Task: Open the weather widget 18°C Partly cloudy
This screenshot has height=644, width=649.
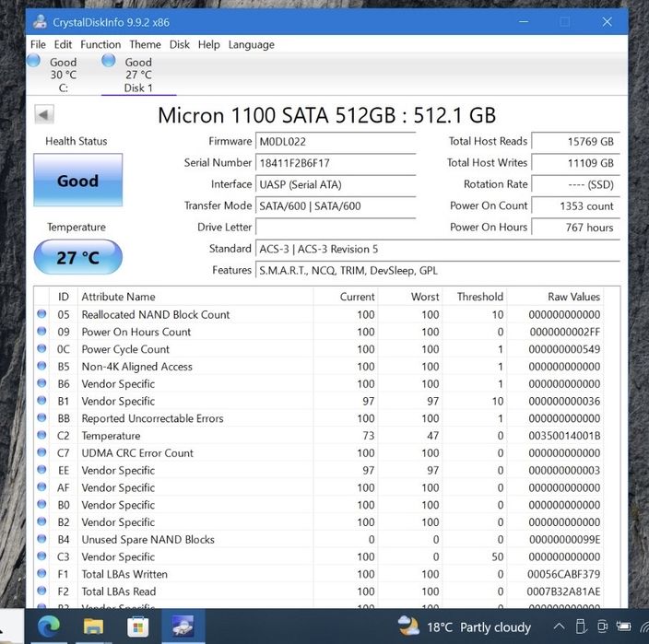Action: pyautogui.click(x=464, y=626)
